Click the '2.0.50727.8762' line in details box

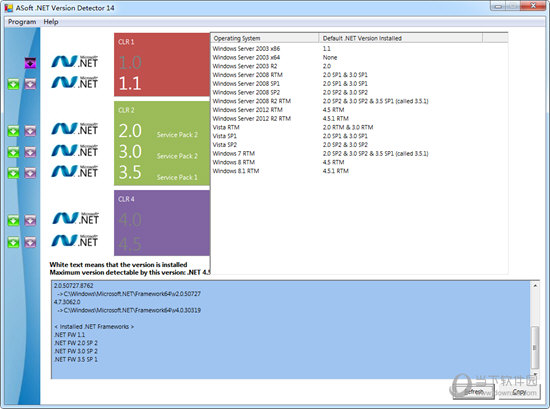click(74, 286)
